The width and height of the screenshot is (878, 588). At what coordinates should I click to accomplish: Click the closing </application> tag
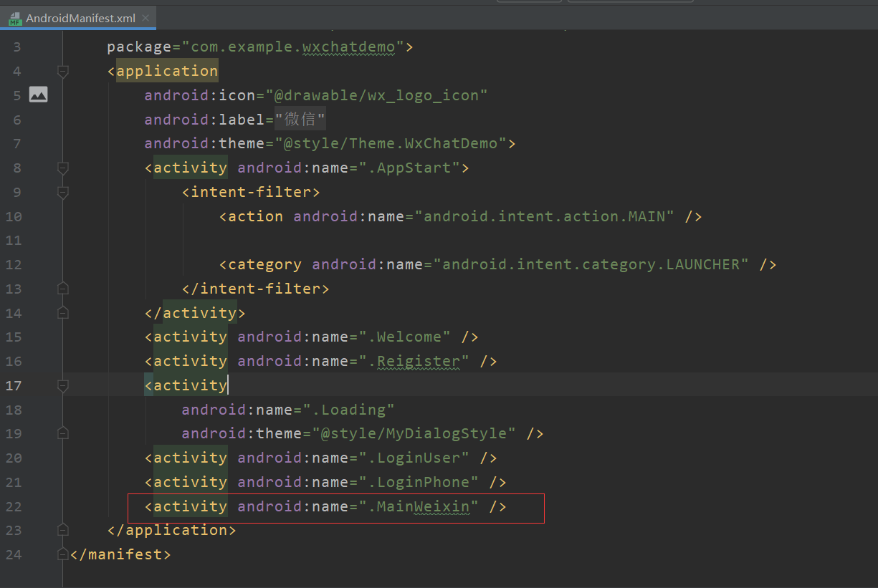point(172,530)
